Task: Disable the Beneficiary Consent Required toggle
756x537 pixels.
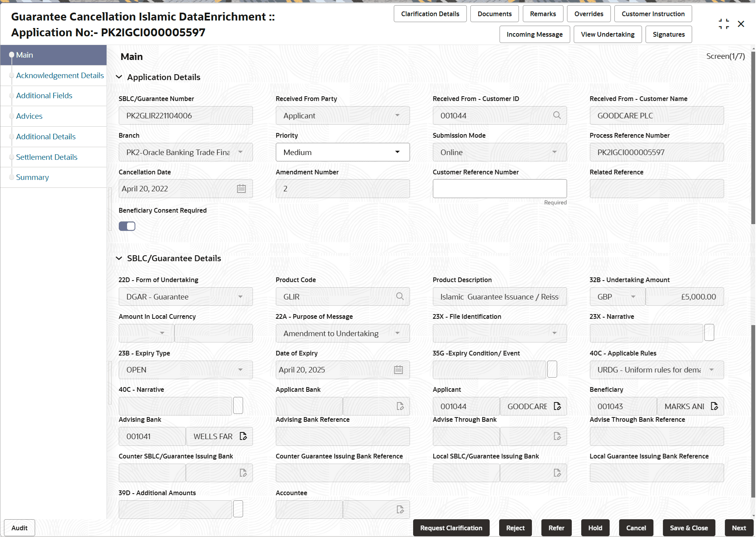Action: tap(127, 226)
